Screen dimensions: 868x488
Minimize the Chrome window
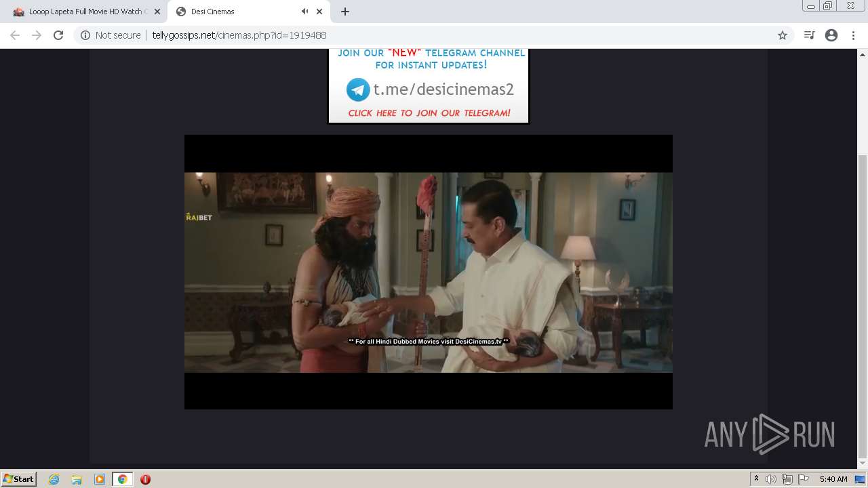(x=811, y=6)
